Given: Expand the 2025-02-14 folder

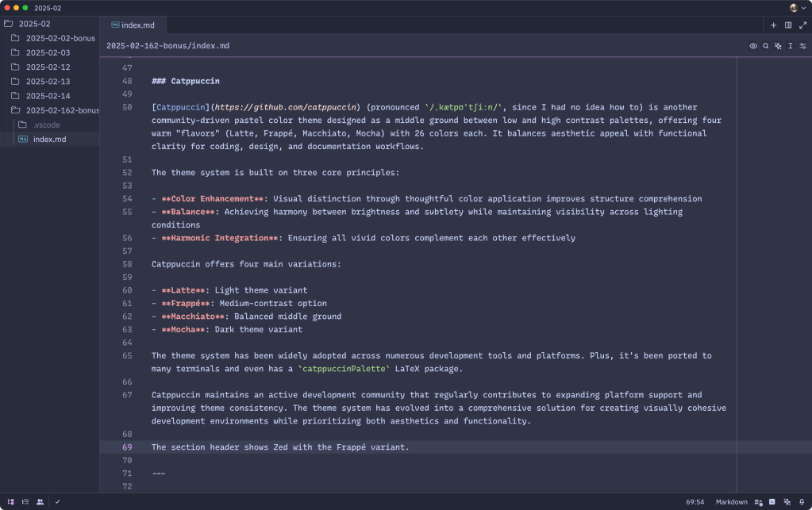Looking at the screenshot, I should (x=48, y=96).
